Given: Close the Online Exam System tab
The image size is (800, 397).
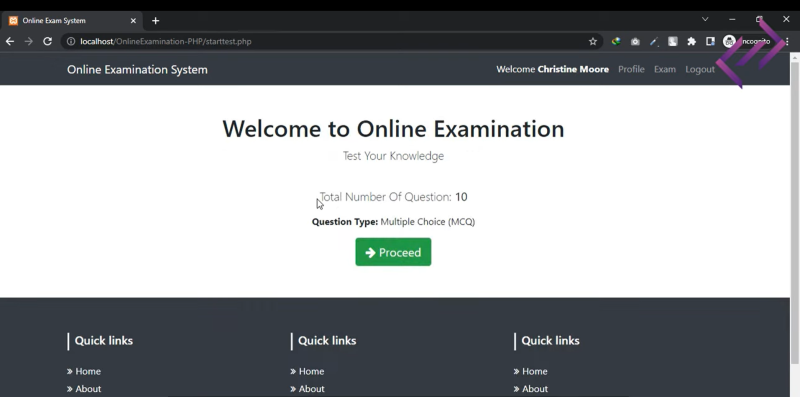Looking at the screenshot, I should (133, 20).
